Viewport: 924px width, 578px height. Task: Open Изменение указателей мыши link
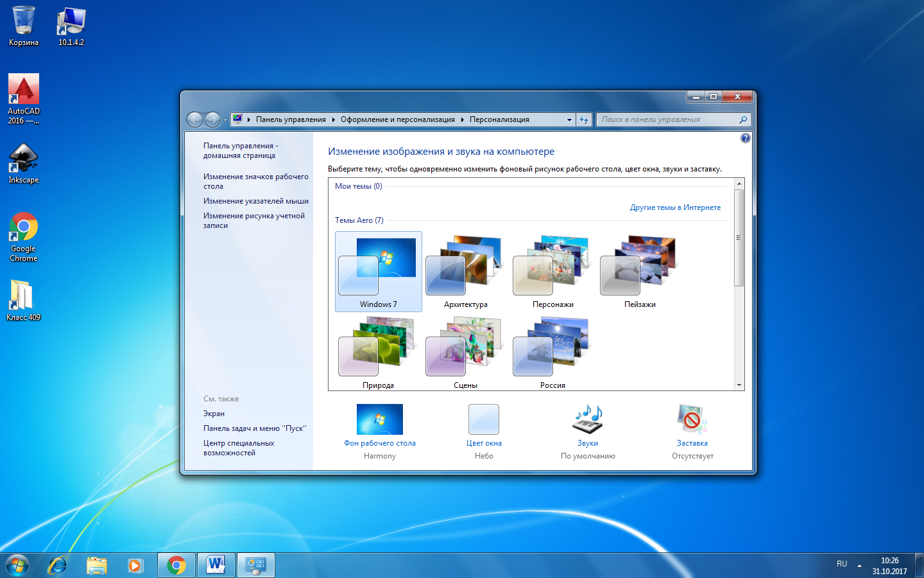click(x=256, y=201)
